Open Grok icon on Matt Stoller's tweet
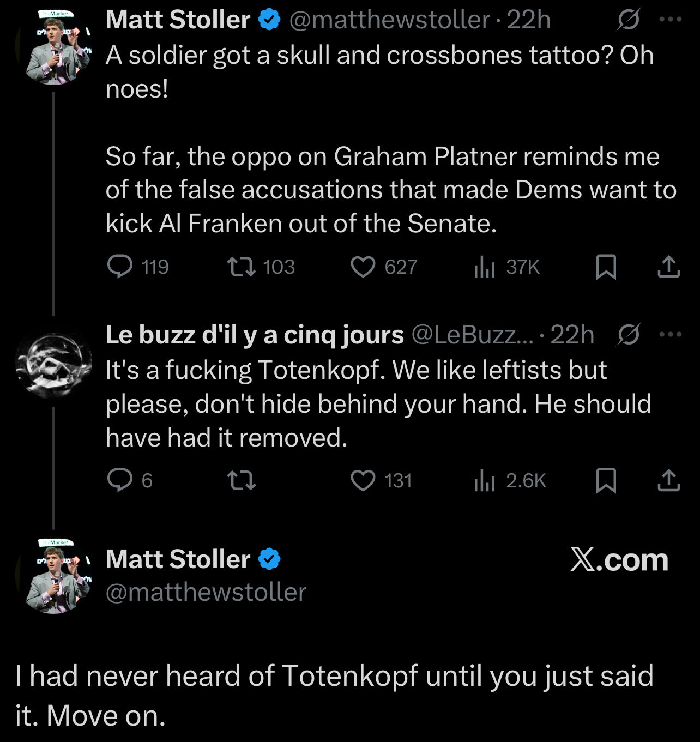 point(629,20)
